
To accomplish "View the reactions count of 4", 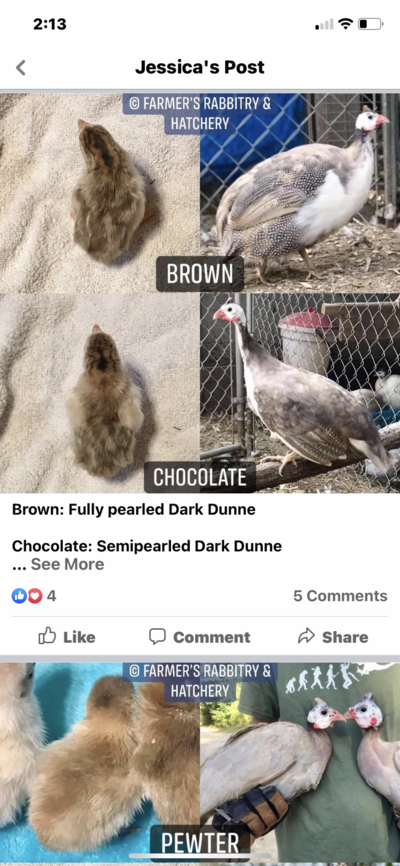I will click(x=51, y=595).
